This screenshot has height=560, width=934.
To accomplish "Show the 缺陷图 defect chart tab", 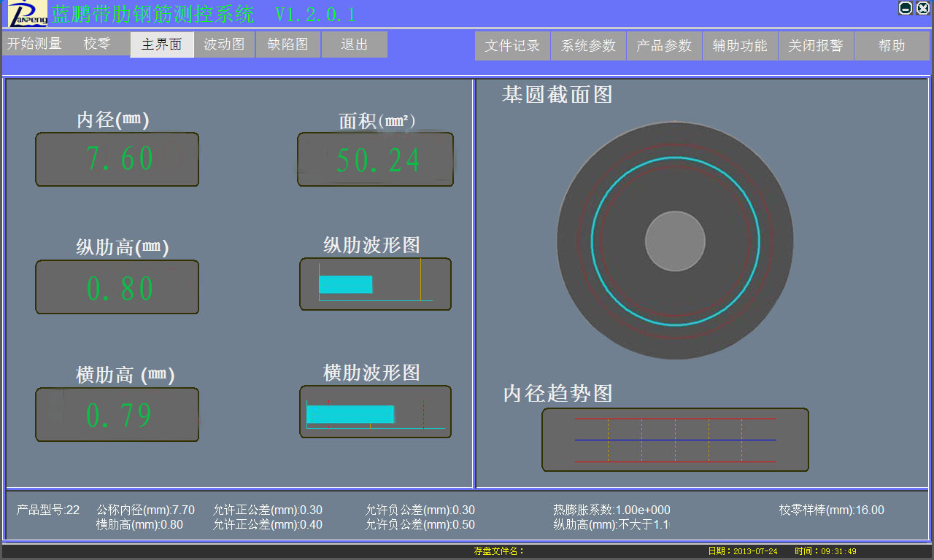I will coord(287,44).
